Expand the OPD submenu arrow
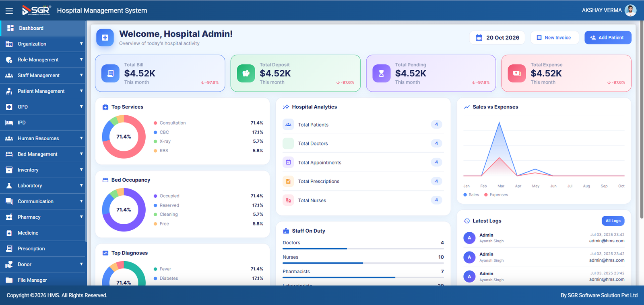This screenshot has width=644, height=305. coord(81,106)
